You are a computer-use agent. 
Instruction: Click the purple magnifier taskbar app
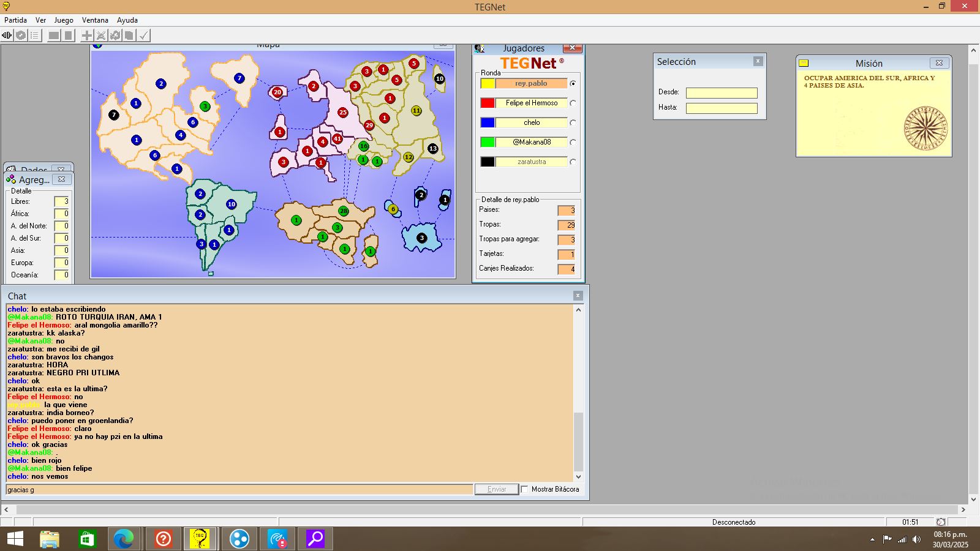(315, 539)
